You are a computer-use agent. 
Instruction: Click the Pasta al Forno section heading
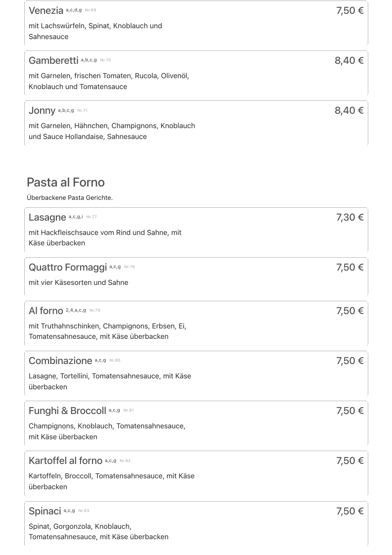click(66, 182)
